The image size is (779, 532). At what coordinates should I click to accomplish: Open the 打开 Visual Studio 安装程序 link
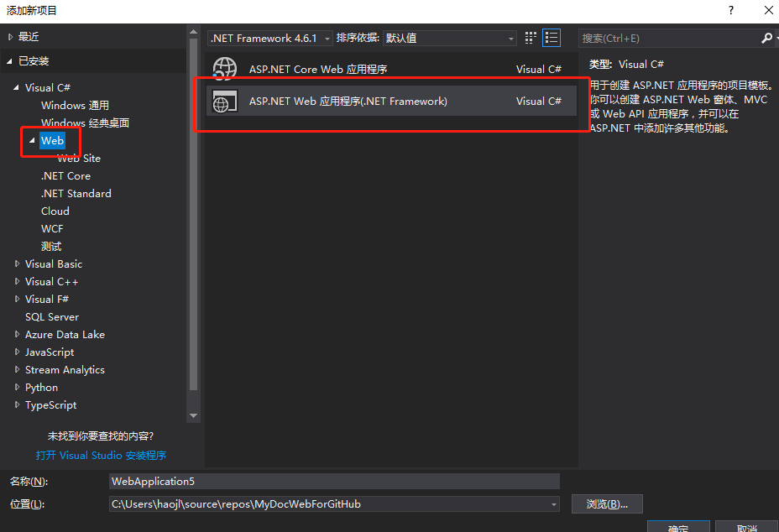click(x=101, y=456)
